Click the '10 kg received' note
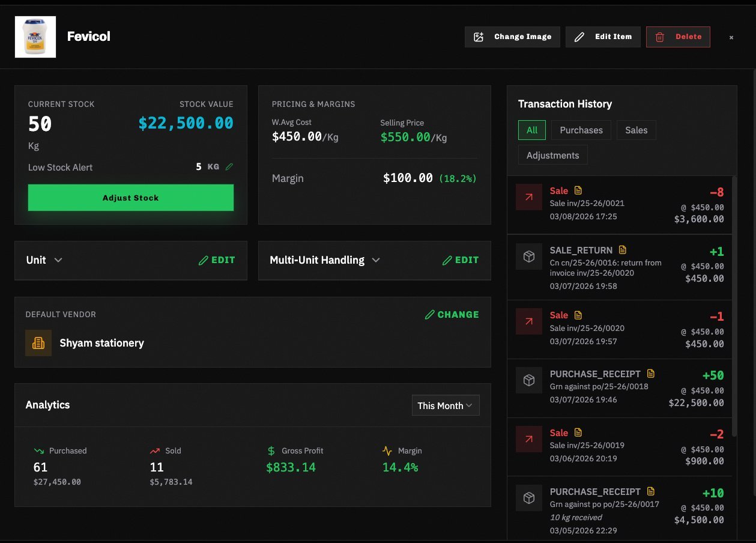This screenshot has height=543, width=756. coord(576,517)
